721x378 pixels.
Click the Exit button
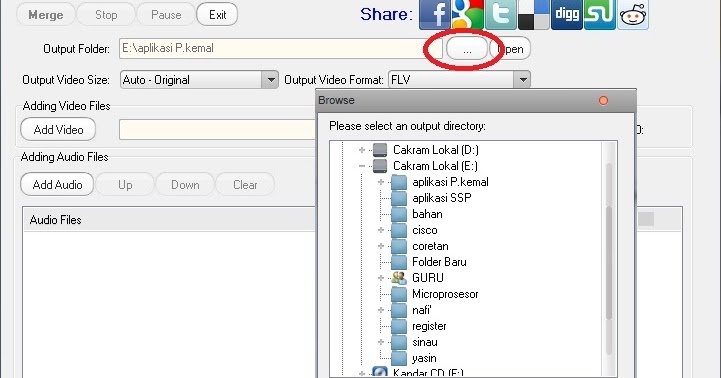tap(217, 15)
